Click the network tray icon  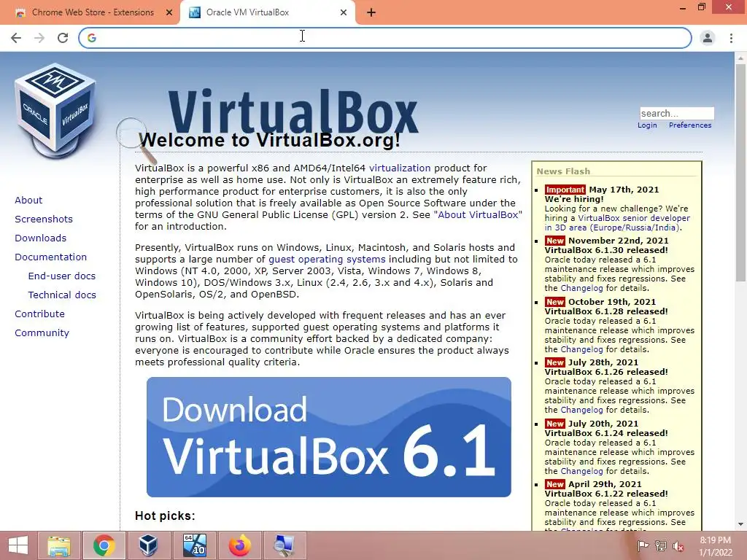(661, 545)
